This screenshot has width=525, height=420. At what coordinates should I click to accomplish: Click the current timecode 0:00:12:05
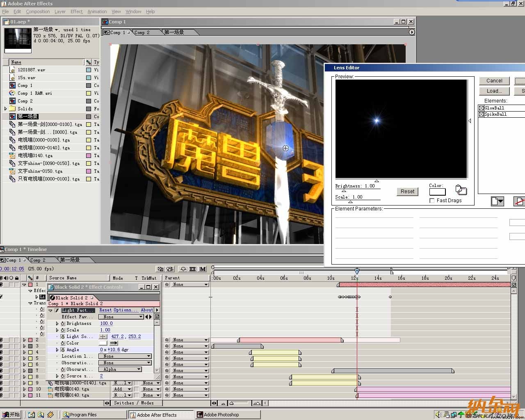[x=12, y=269]
